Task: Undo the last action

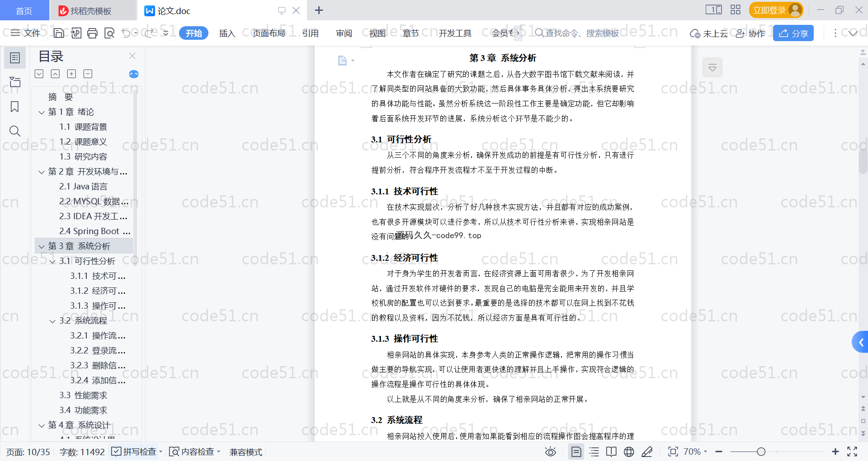Action: [x=126, y=33]
